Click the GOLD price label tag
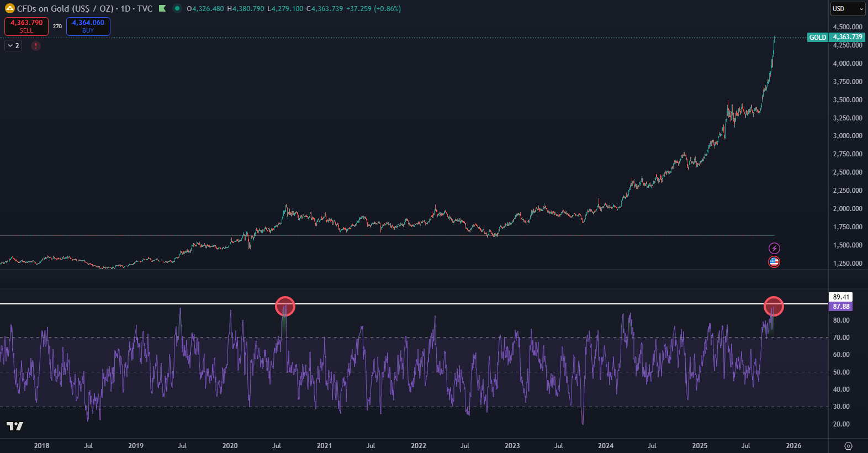This screenshot has height=453, width=868. [x=818, y=38]
